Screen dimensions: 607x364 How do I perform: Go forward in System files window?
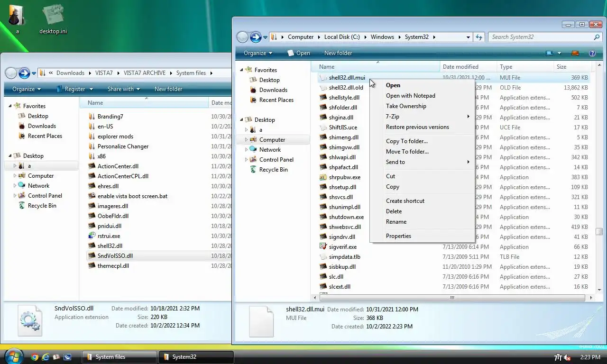(x=24, y=73)
